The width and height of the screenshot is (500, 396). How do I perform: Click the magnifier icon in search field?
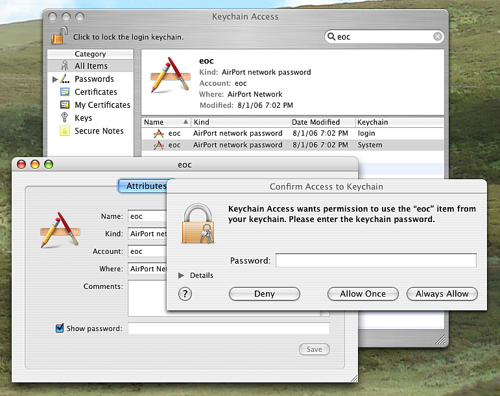(x=331, y=36)
